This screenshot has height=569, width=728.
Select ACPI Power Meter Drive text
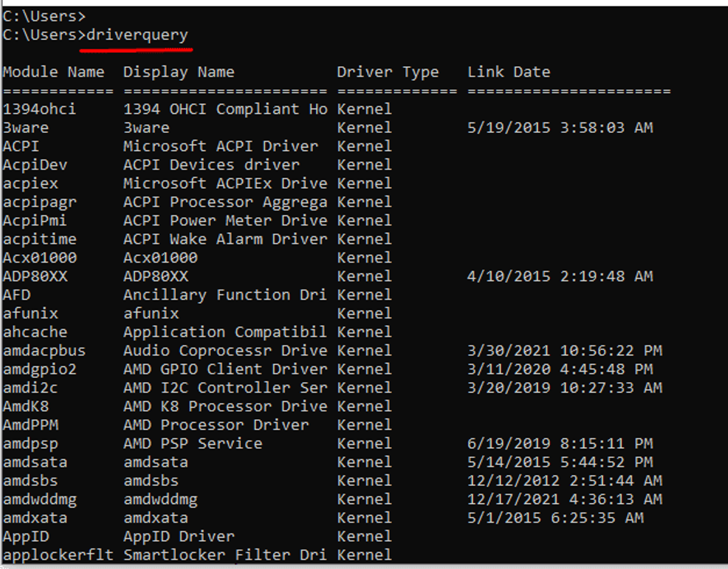coord(225,221)
